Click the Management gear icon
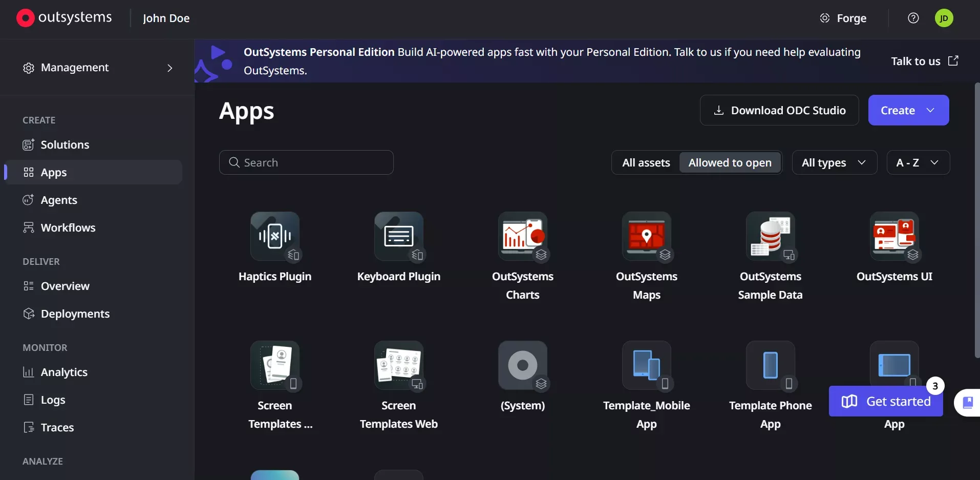This screenshot has height=480, width=980. [x=29, y=68]
